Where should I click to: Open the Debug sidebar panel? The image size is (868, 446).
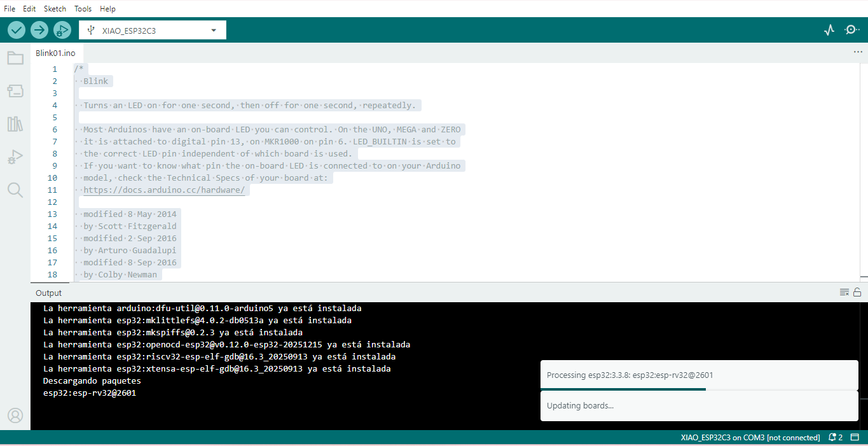point(15,157)
